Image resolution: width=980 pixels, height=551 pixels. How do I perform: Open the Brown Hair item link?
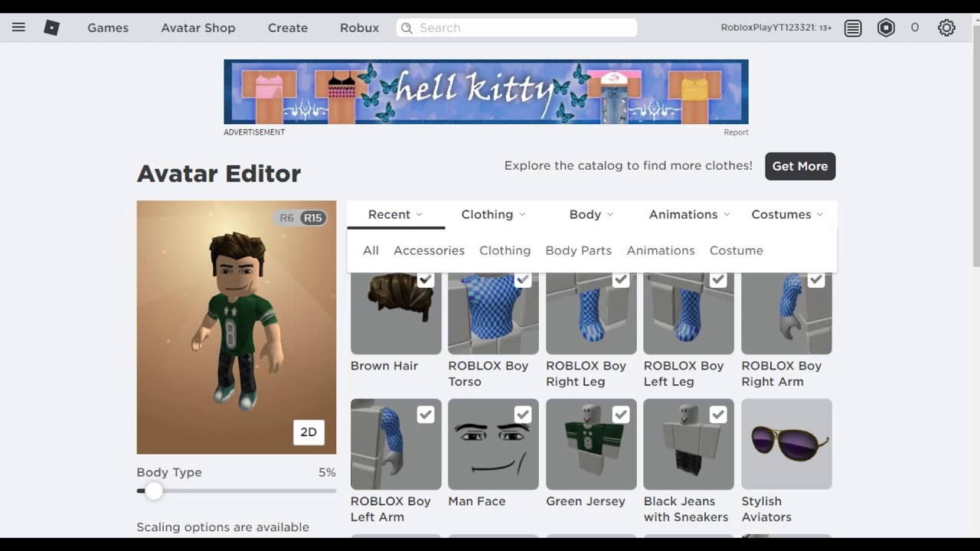pyautogui.click(x=384, y=366)
